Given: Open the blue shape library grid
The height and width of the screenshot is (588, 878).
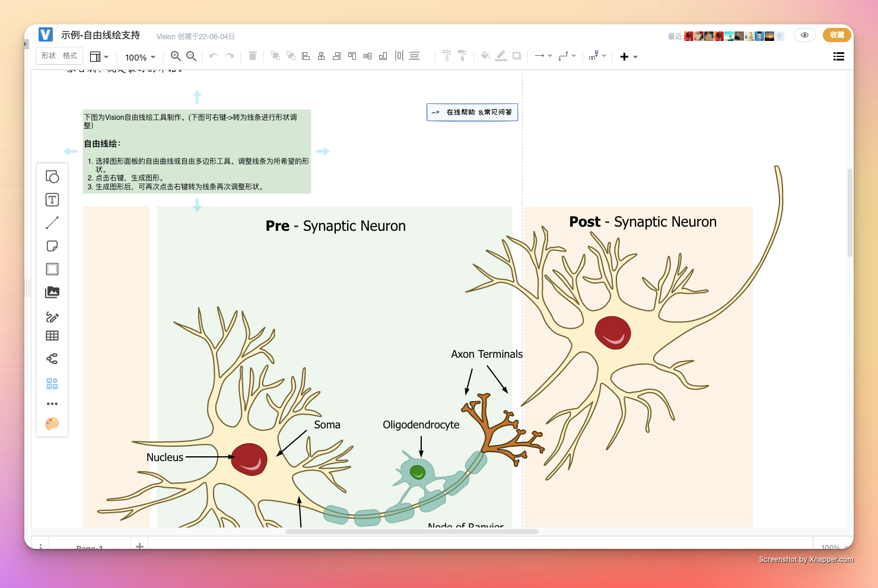Looking at the screenshot, I should pos(52,384).
